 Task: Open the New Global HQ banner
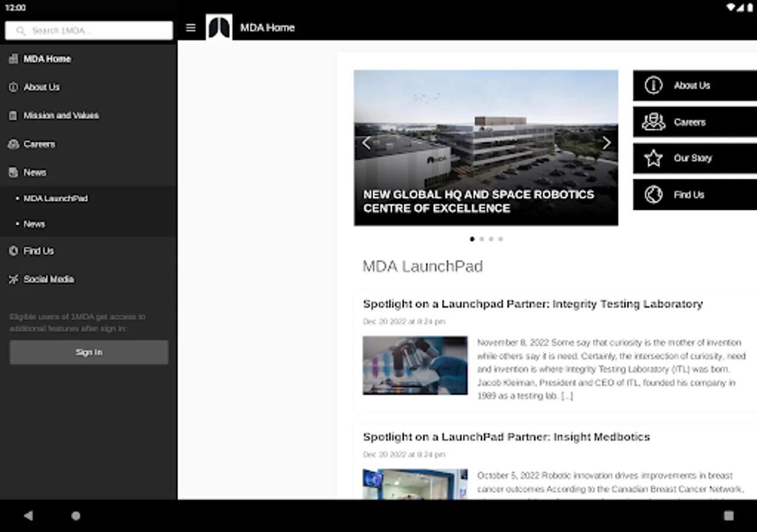click(486, 148)
